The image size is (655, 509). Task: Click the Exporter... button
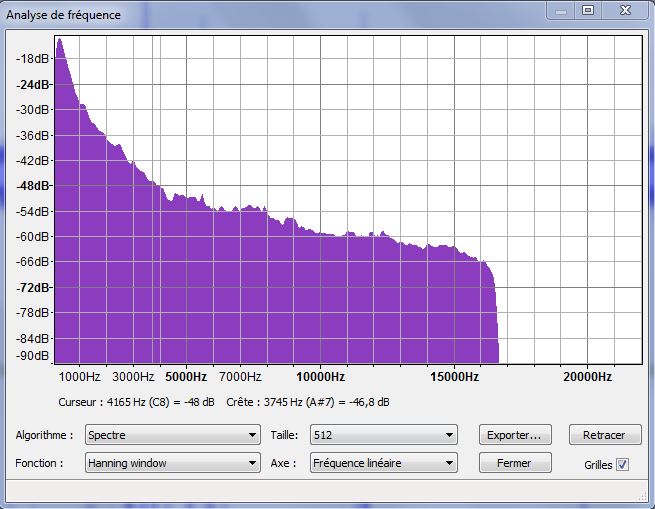[x=514, y=435]
